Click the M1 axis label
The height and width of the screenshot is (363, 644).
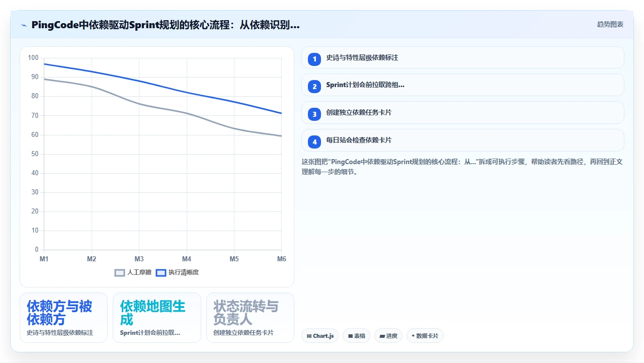[x=44, y=259]
